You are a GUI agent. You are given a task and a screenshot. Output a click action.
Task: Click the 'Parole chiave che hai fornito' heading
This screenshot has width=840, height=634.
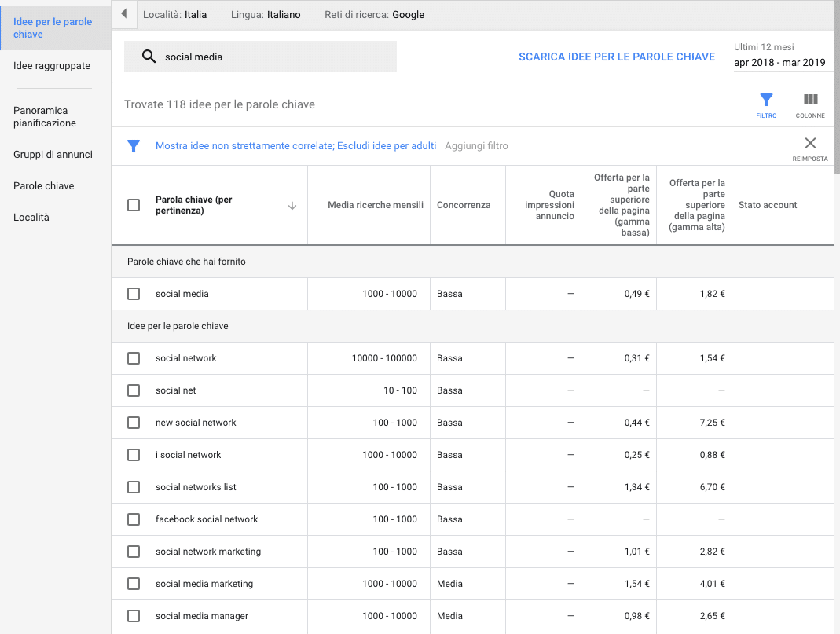pyautogui.click(x=186, y=262)
